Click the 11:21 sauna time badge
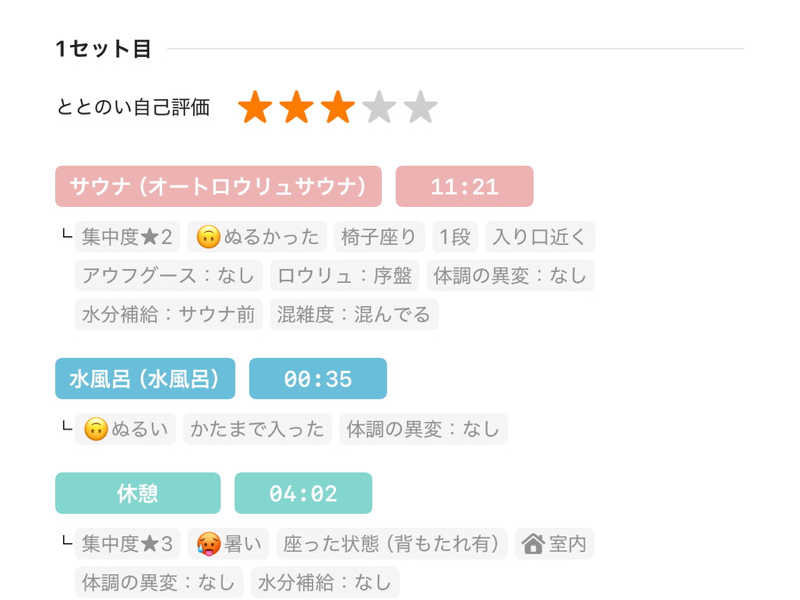Viewport: 800px width, 600px height. [x=464, y=187]
